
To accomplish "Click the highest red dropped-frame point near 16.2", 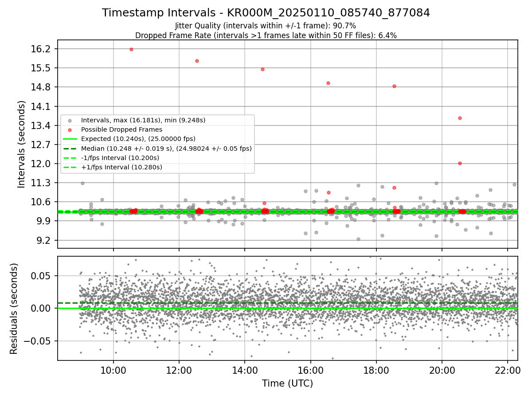I will [131, 49].
